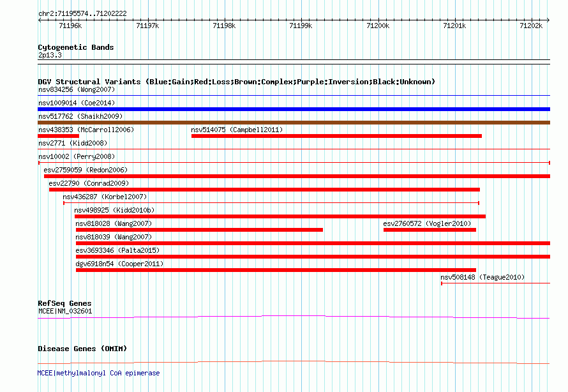The image size is (568, 392).
Task: Click the nsv517762 (Shaikh2009) brown complex bar
Action: [x=294, y=123]
